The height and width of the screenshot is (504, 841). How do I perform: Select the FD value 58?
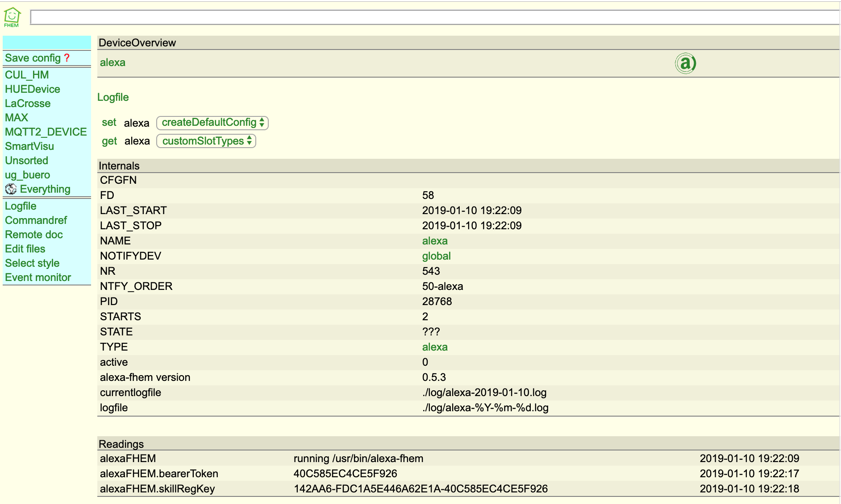point(428,195)
